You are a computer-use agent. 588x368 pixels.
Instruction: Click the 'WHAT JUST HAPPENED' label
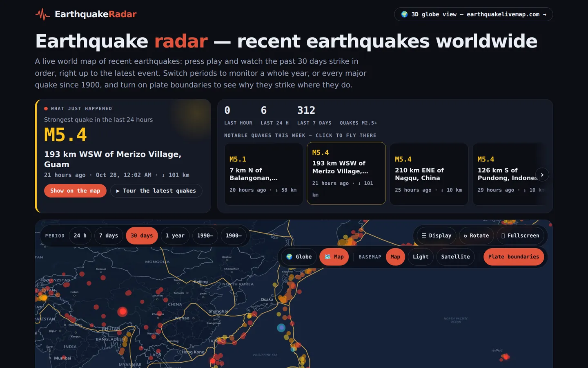pyautogui.click(x=81, y=109)
